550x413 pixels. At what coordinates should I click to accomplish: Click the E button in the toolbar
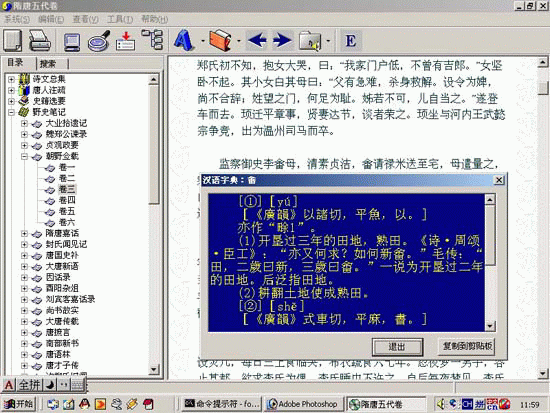pyautogui.click(x=351, y=41)
